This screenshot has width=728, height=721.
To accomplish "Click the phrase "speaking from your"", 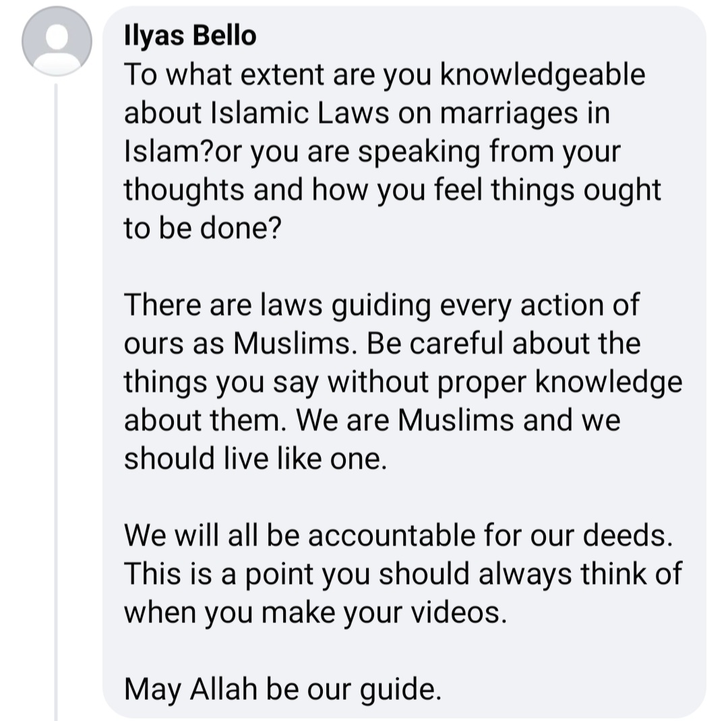I will pyautogui.click(x=488, y=152).
